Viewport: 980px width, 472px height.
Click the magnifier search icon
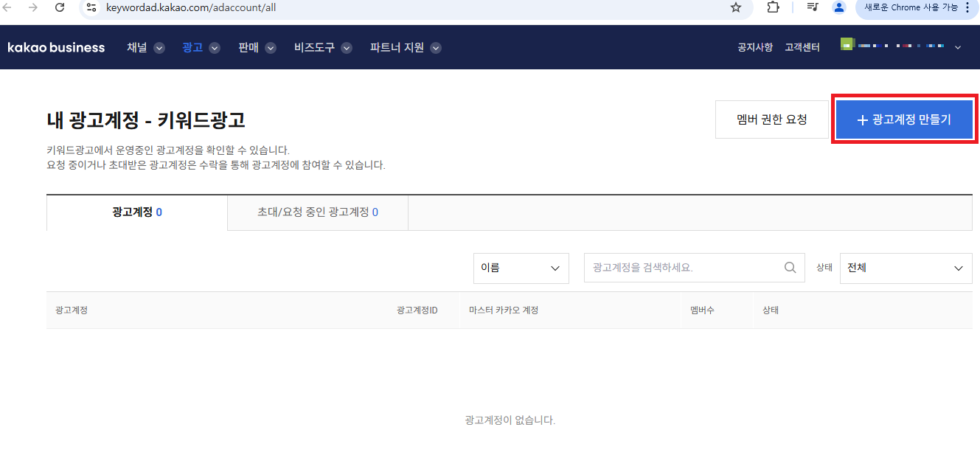pos(790,268)
